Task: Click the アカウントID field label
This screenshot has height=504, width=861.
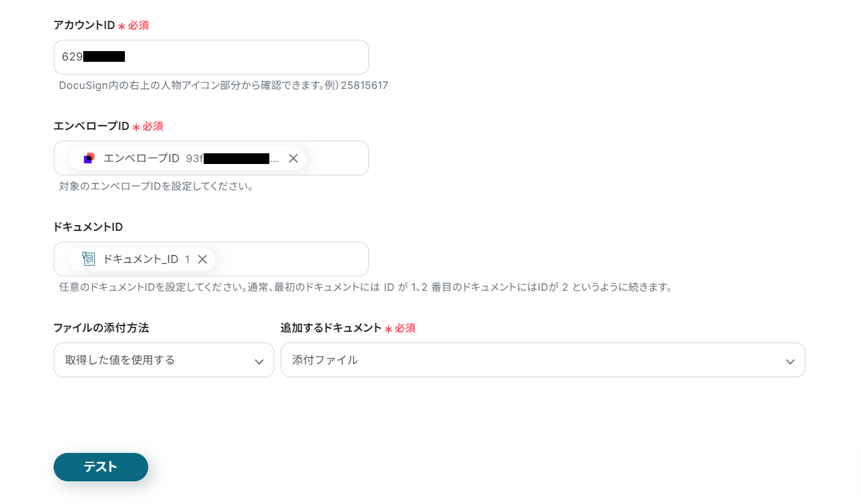Action: [x=84, y=25]
